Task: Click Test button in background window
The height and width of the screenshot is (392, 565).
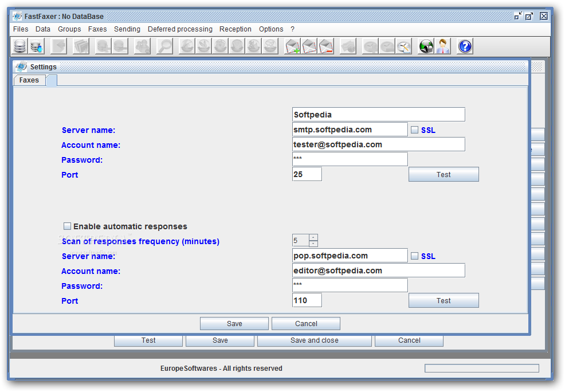Action: tap(148, 340)
